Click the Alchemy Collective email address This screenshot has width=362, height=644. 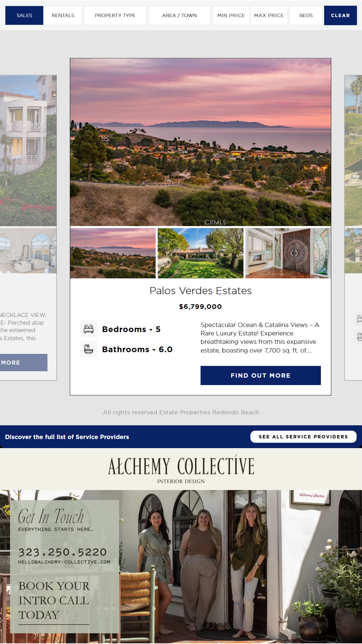pos(64,562)
